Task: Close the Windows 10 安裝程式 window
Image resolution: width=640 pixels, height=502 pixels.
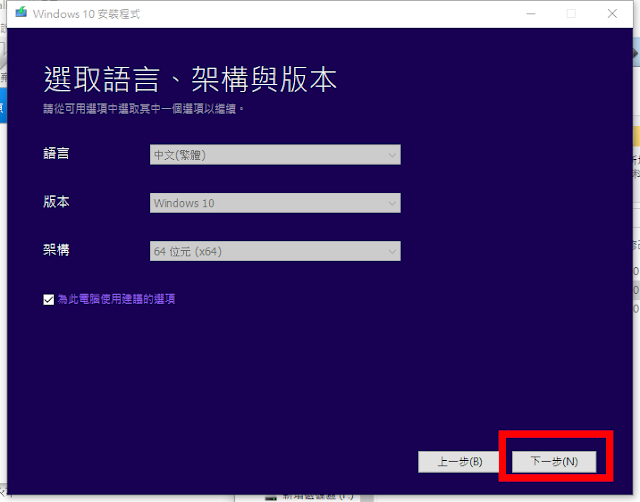Action: click(x=612, y=14)
